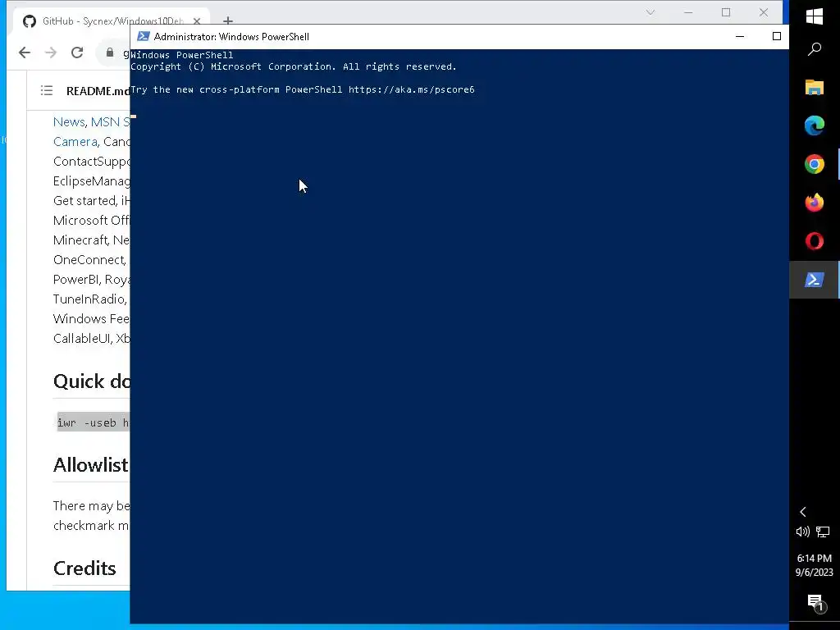Select PowerShell taskbar icon
The width and height of the screenshot is (840, 630).
pos(815,280)
